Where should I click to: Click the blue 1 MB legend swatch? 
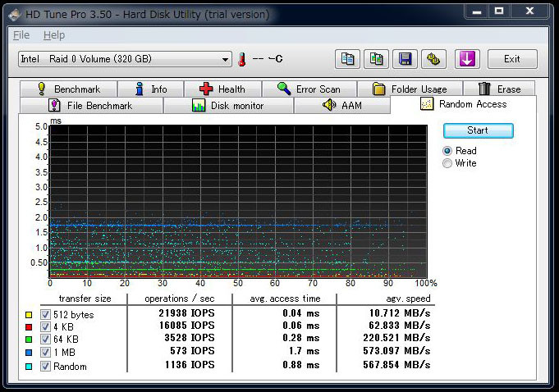click(29, 353)
